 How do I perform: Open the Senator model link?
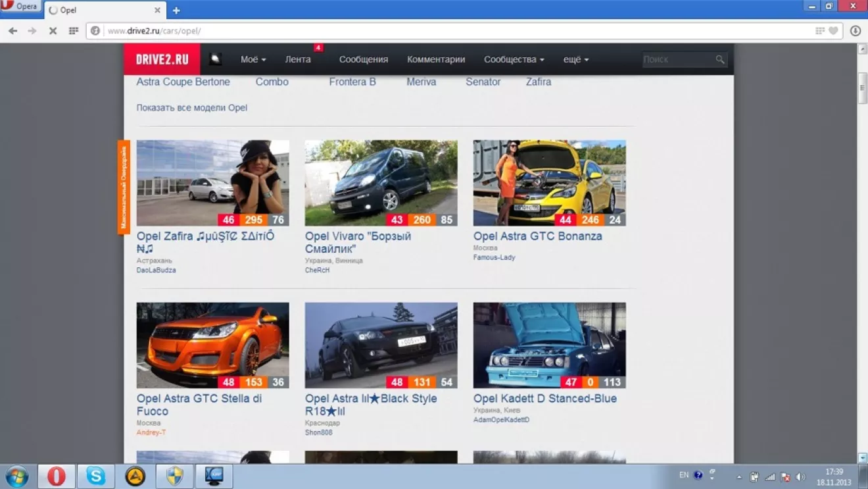pyautogui.click(x=483, y=82)
